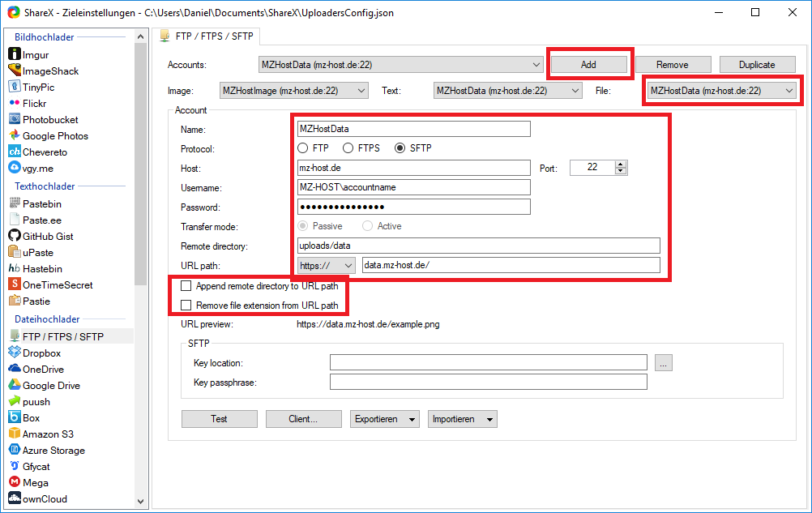Click the Add account button
Image resolution: width=812 pixels, height=513 pixels.
tap(589, 65)
